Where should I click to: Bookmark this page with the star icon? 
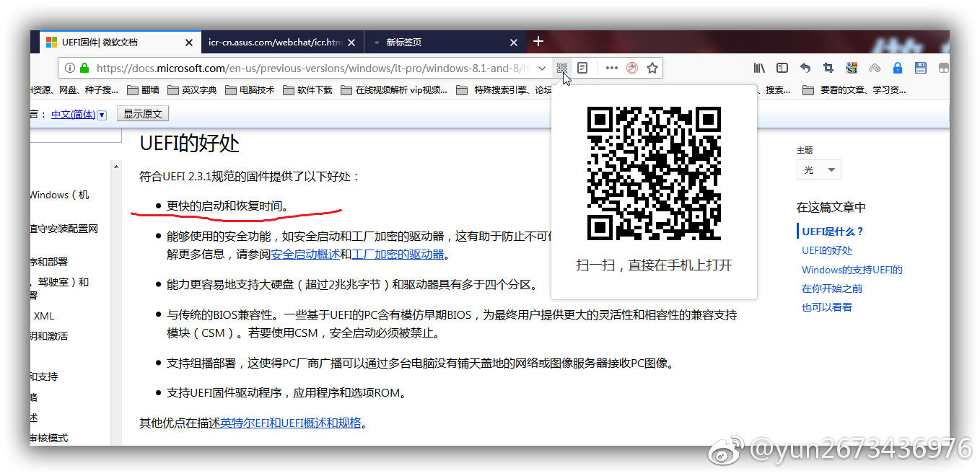tap(652, 68)
